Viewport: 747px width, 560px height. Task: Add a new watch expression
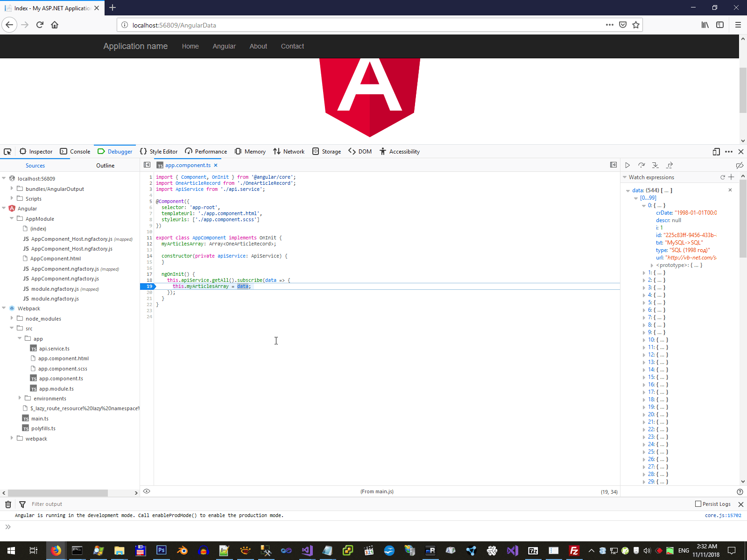coord(731,177)
